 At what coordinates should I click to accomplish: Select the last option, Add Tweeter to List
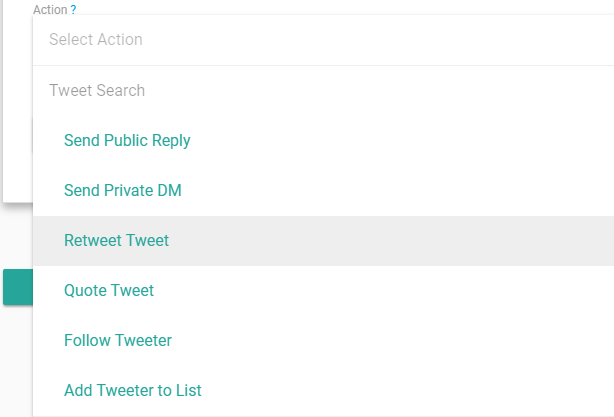133,391
